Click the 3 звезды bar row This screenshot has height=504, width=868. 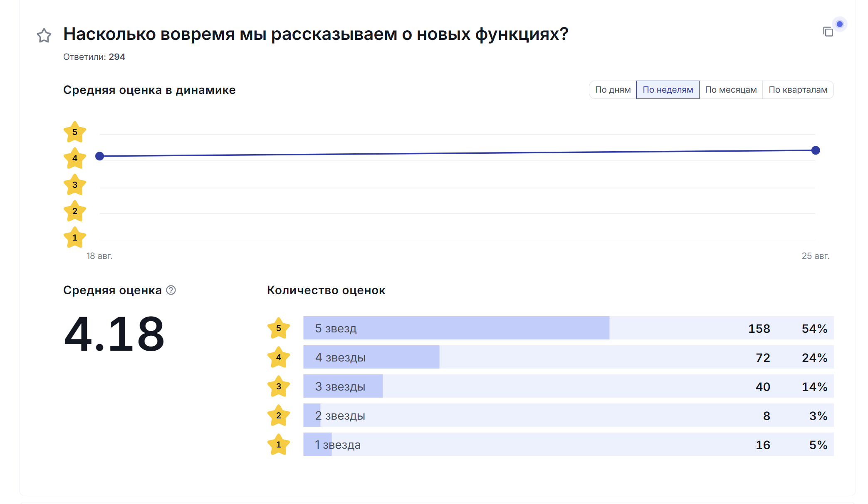pyautogui.click(x=568, y=386)
